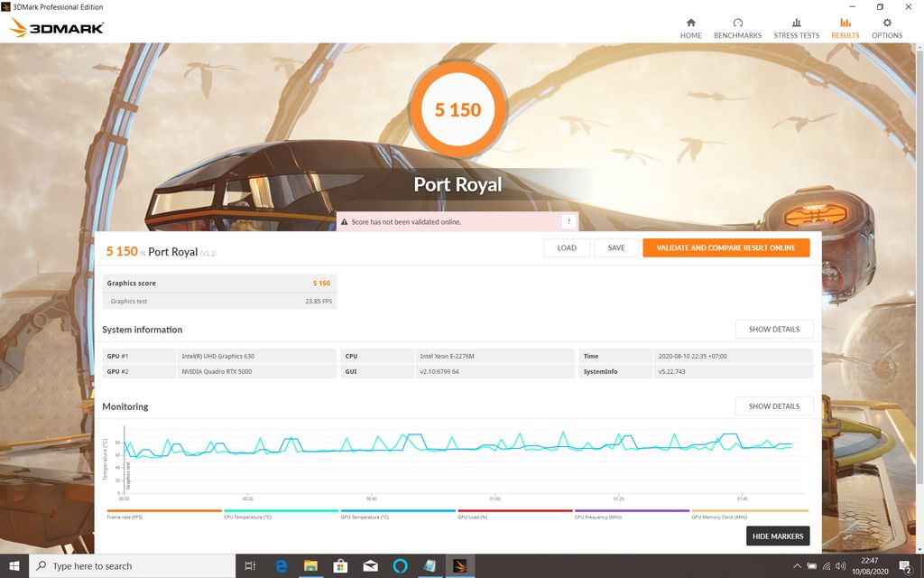Open the notification action center
The image size is (924, 578).
click(906, 566)
